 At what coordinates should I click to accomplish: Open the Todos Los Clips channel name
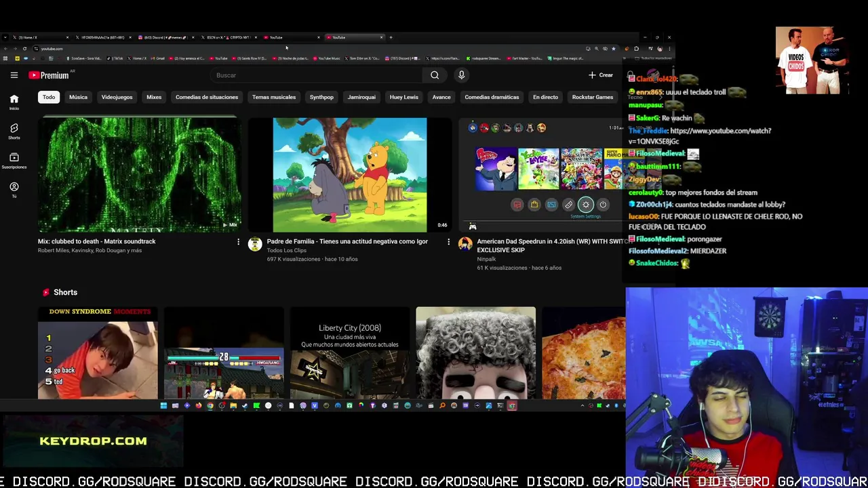pyautogui.click(x=287, y=250)
